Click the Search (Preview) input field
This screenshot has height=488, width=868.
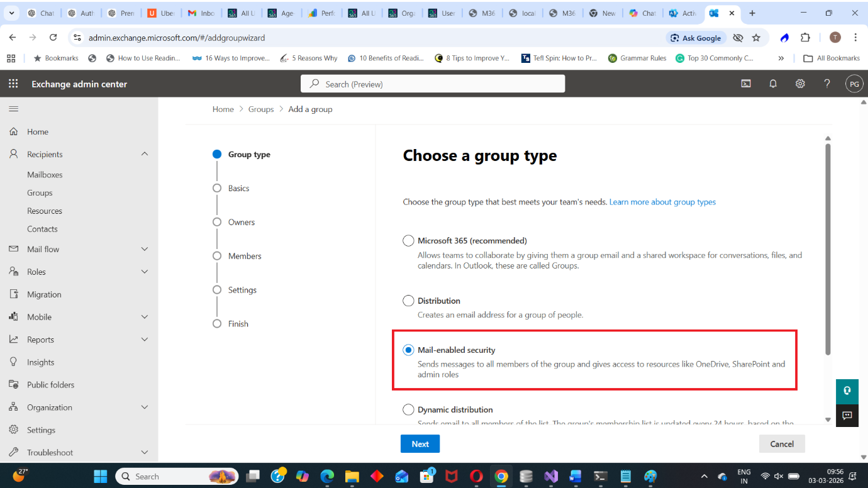point(433,84)
